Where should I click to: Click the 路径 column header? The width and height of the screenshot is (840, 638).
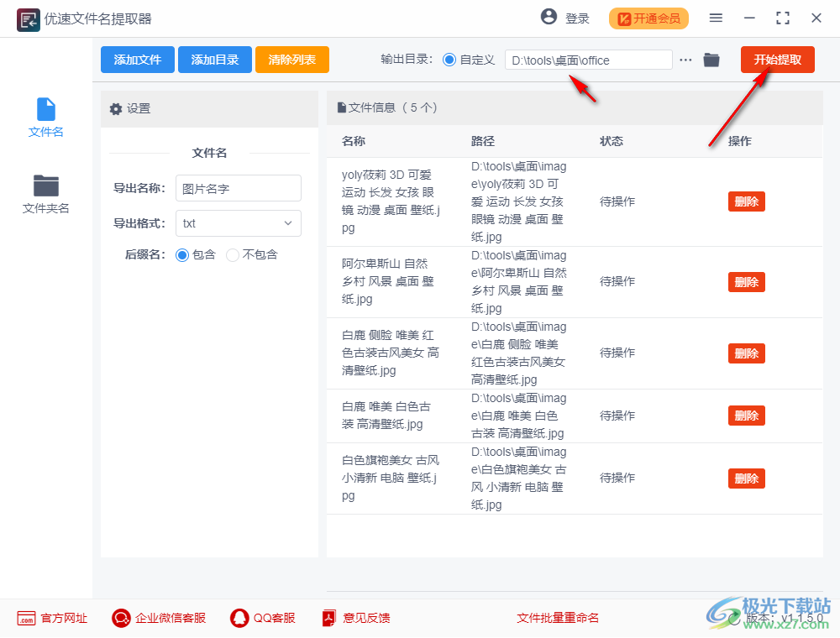[483, 141]
